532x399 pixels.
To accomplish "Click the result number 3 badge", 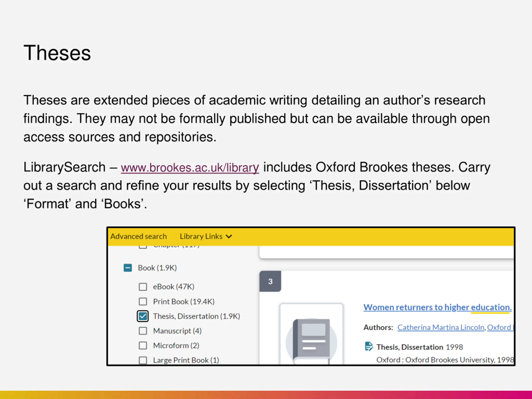I will pos(270,281).
